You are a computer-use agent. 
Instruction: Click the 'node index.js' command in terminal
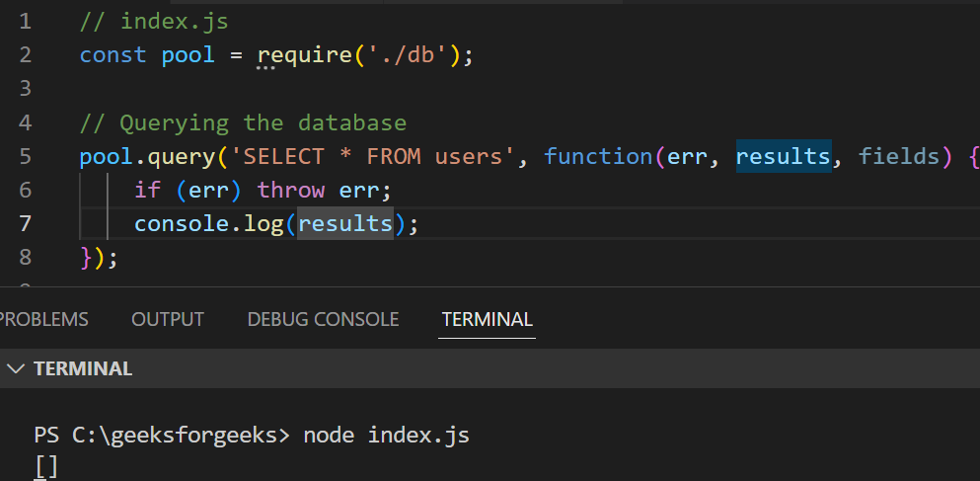coord(386,435)
